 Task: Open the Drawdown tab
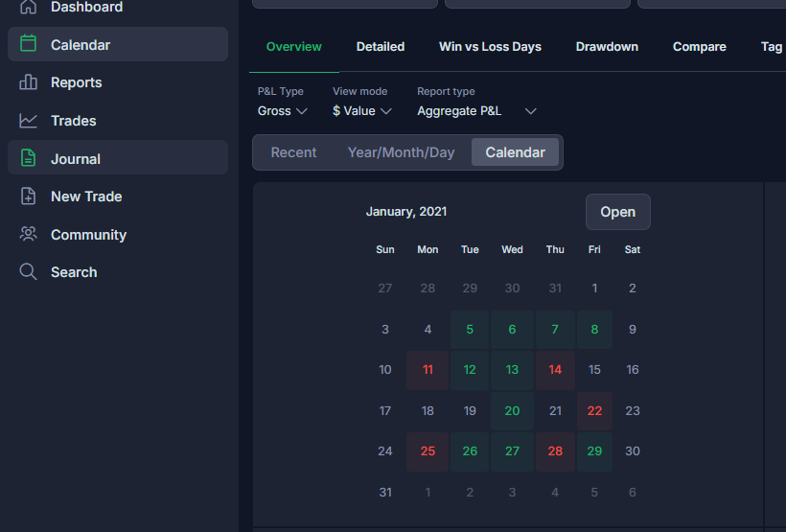tap(607, 47)
